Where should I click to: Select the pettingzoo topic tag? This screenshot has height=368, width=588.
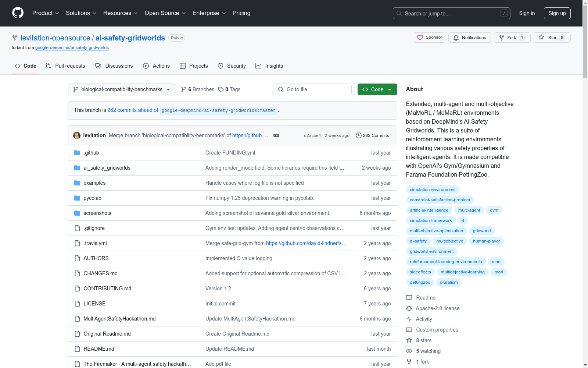click(x=420, y=282)
